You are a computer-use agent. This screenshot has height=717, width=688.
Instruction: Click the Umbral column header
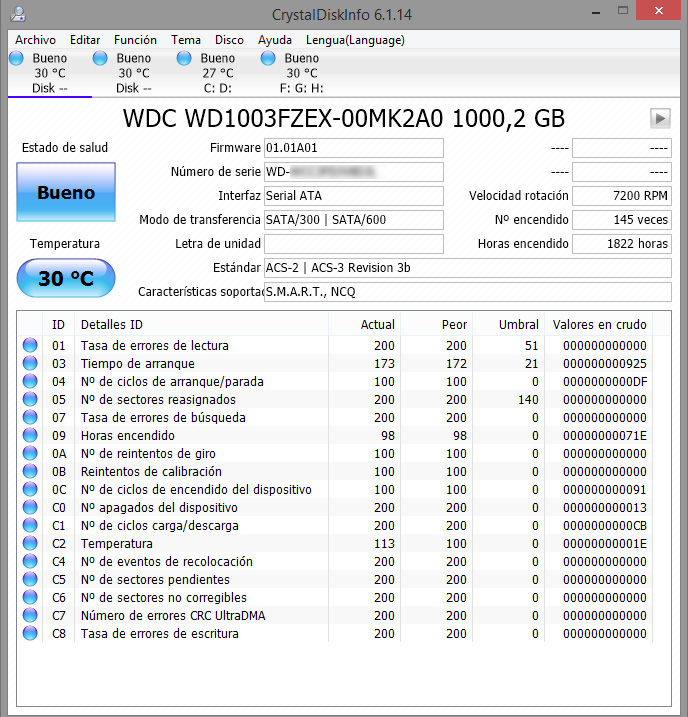[509, 325]
